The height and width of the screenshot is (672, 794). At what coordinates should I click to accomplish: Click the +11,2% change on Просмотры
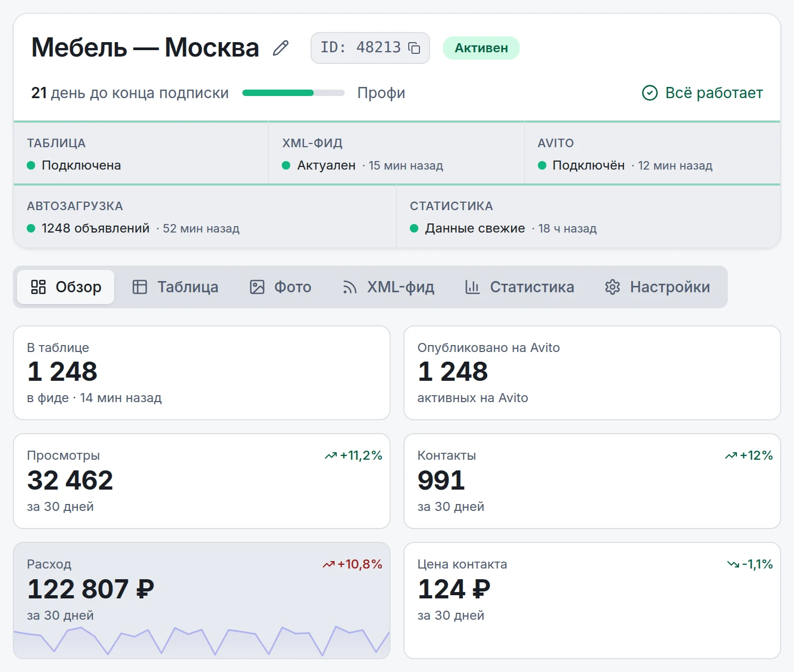(361, 455)
